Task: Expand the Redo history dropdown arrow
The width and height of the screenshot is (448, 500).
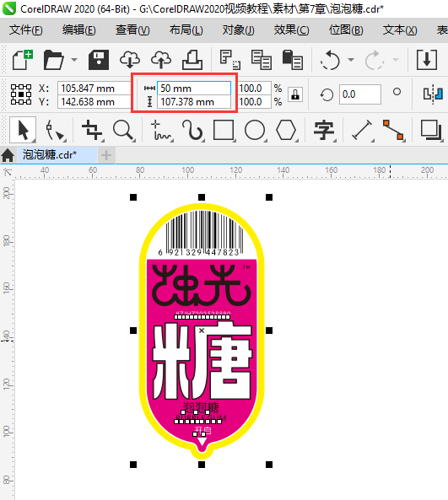Action: [396, 60]
